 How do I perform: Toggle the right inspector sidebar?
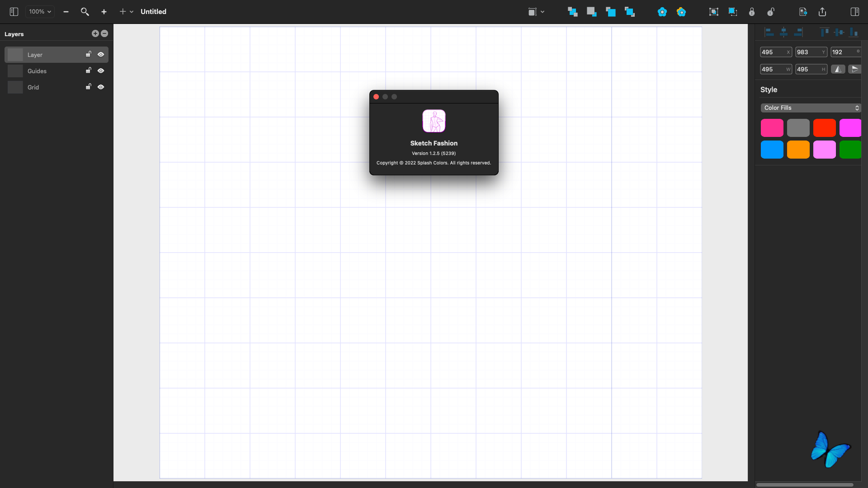click(x=855, y=12)
